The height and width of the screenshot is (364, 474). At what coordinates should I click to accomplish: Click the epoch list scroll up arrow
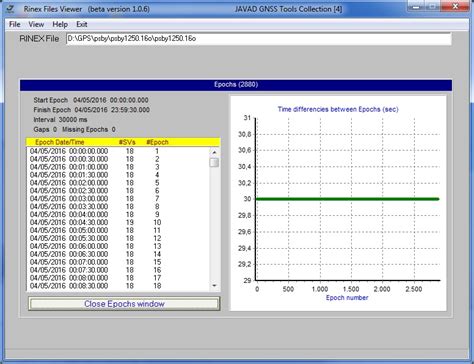(x=214, y=152)
